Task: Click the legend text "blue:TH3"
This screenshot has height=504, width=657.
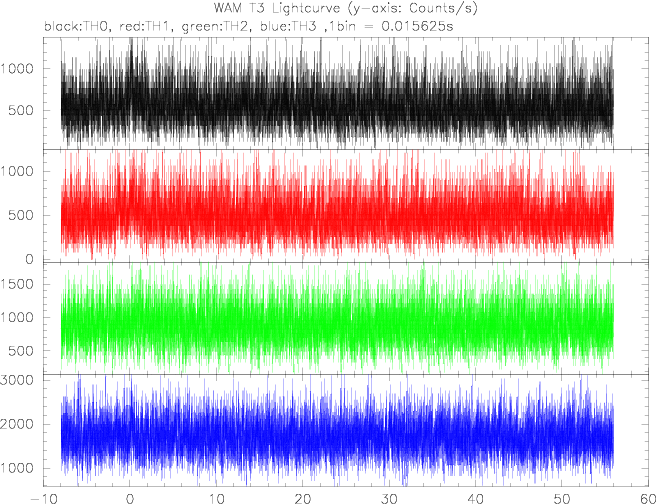Action: click(x=290, y=27)
